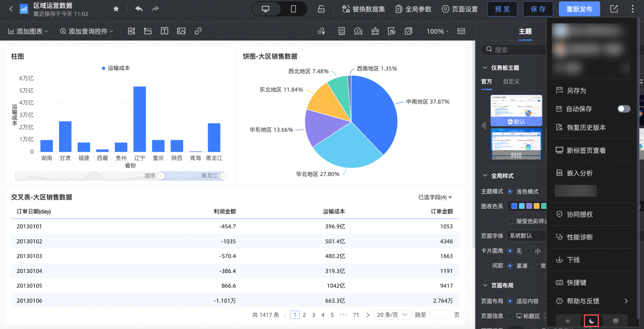Viewport: 644px width, 329px height.
Task: Click the save button
Action: (x=538, y=9)
